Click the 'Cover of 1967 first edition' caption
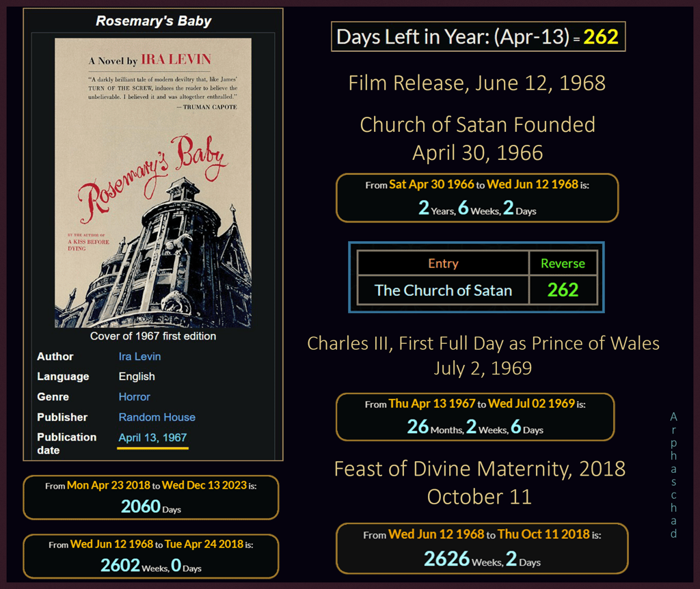Screen dimensions: 700x589 tap(153, 336)
